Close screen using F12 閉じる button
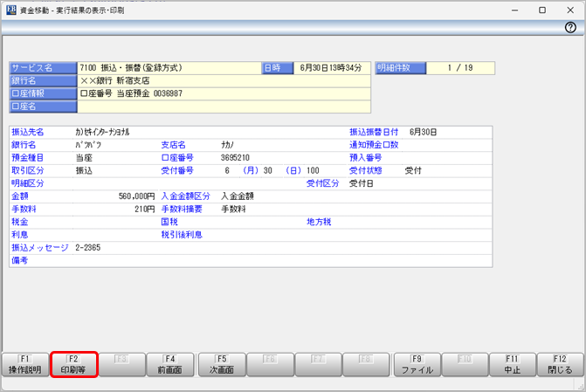The height and width of the screenshot is (392, 586). (x=560, y=364)
